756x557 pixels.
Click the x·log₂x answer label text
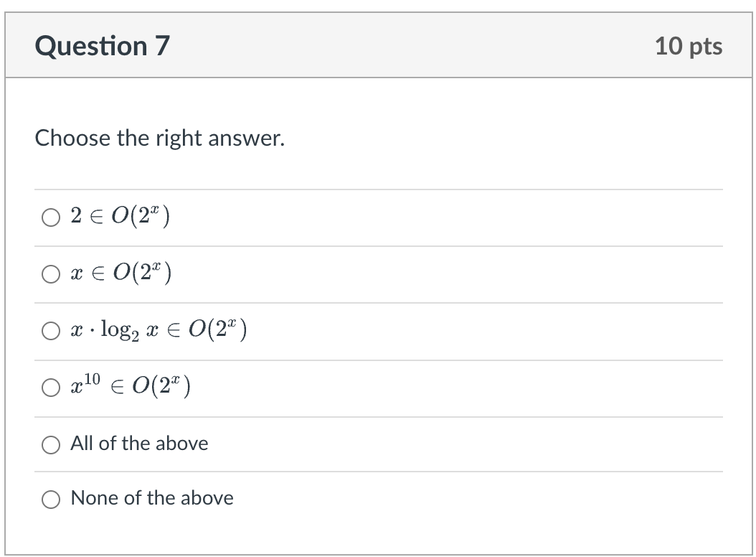click(158, 330)
